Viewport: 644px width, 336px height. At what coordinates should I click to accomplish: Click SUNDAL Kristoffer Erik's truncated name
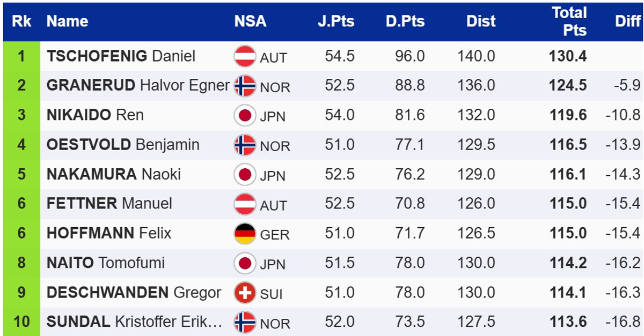pyautogui.click(x=134, y=322)
